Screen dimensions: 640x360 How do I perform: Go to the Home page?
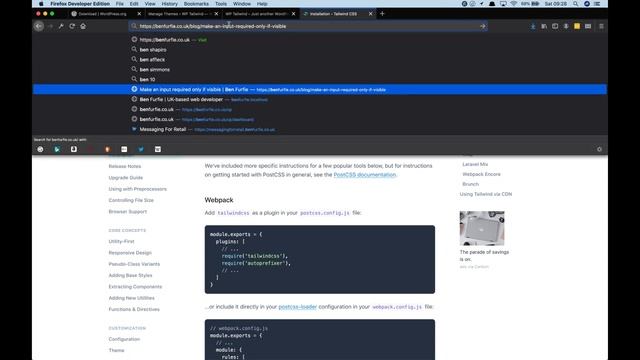[x=83, y=26]
